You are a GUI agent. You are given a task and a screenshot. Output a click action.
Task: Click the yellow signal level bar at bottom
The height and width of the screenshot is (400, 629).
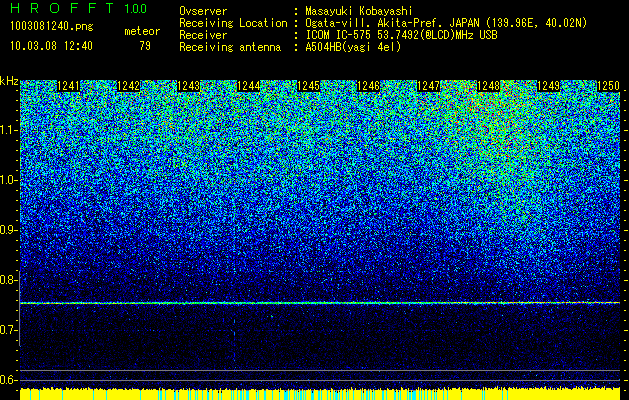pos(320,394)
